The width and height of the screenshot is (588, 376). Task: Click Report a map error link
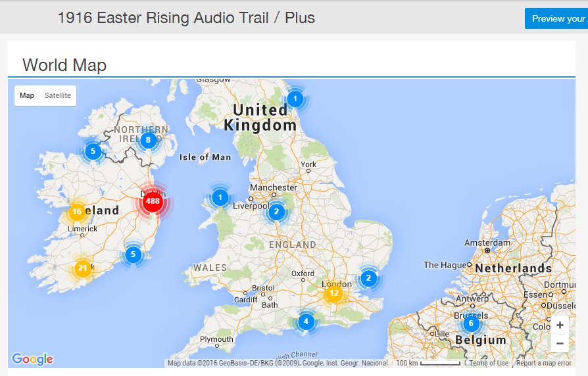point(544,363)
